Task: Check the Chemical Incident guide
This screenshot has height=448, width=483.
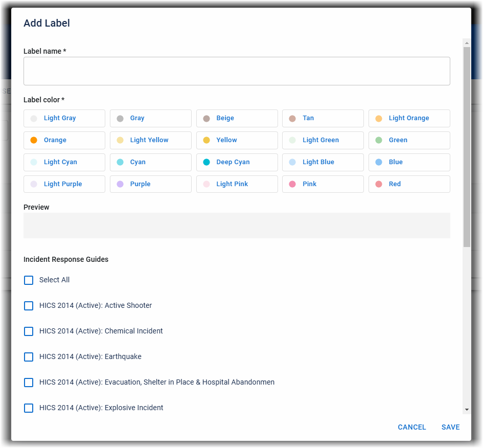Action: point(29,331)
